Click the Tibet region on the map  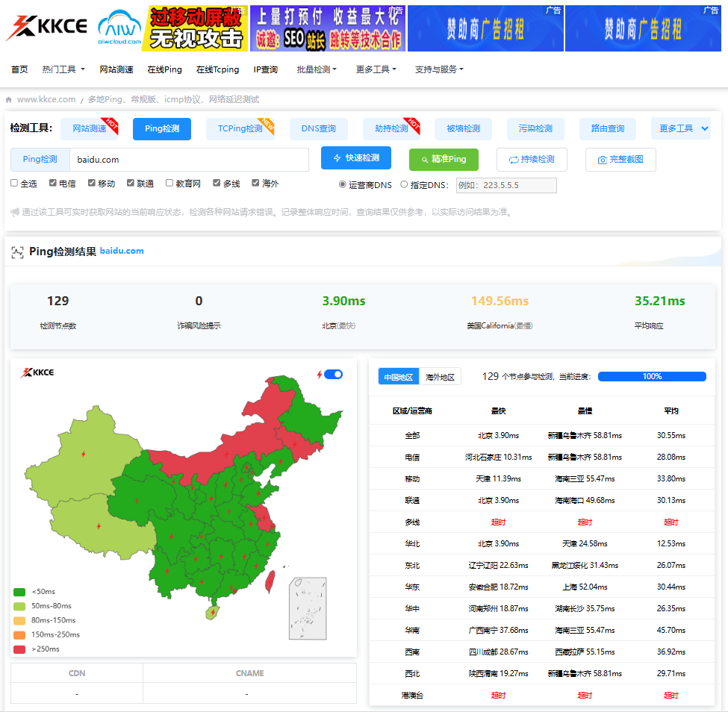(x=100, y=527)
